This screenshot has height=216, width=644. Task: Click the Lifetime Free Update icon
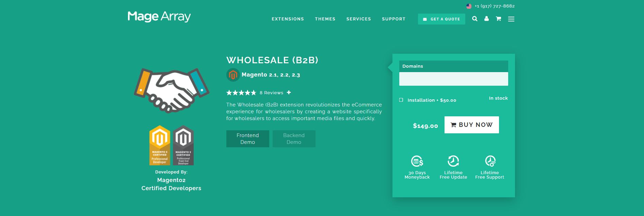pyautogui.click(x=453, y=161)
